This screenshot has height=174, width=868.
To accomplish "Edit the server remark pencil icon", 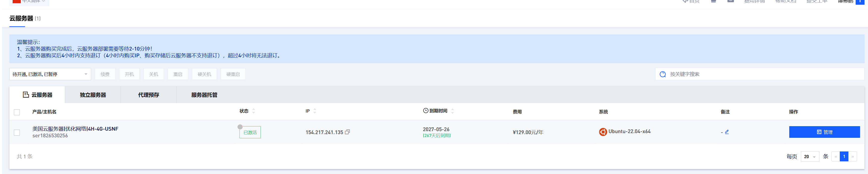I will click(x=727, y=132).
